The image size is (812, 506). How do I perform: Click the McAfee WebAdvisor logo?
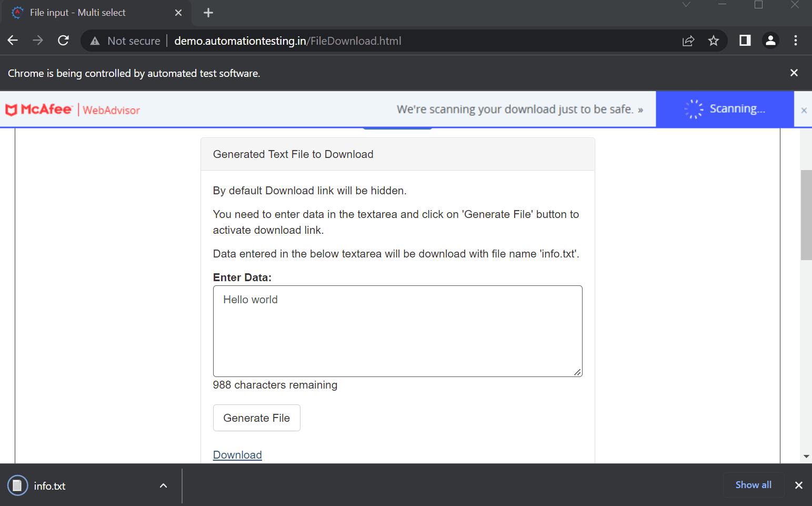tap(38, 110)
